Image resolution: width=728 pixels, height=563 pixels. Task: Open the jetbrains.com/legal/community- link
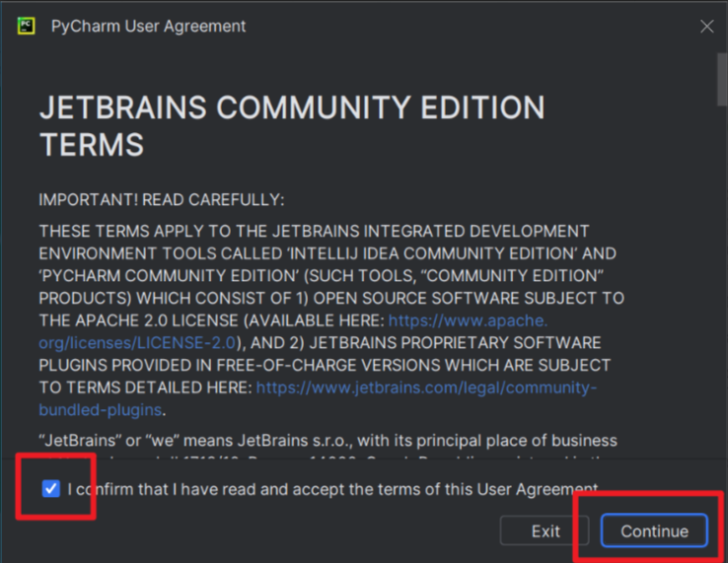click(x=426, y=388)
